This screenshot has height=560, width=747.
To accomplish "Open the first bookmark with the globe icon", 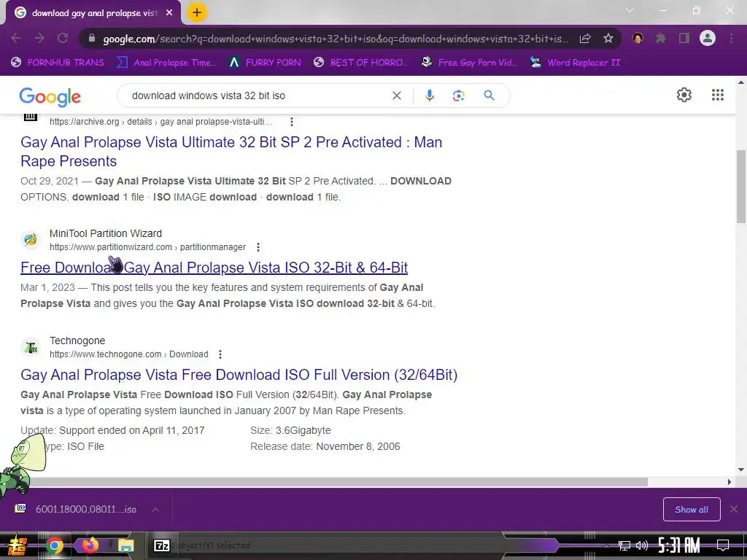I will (58, 63).
